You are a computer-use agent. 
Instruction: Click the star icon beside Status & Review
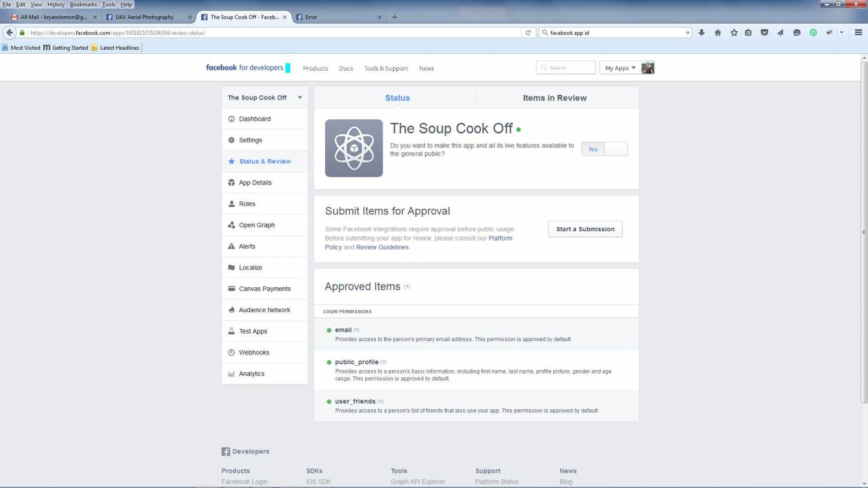pyautogui.click(x=231, y=161)
